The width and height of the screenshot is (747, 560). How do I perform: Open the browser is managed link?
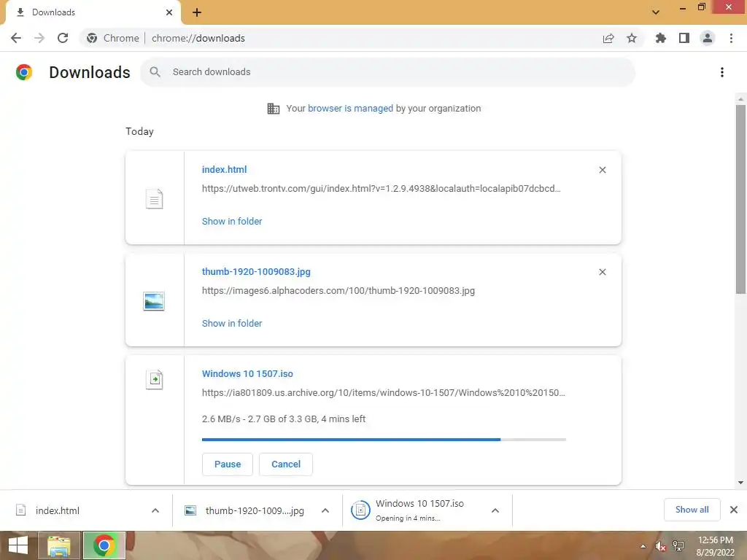pyautogui.click(x=351, y=109)
